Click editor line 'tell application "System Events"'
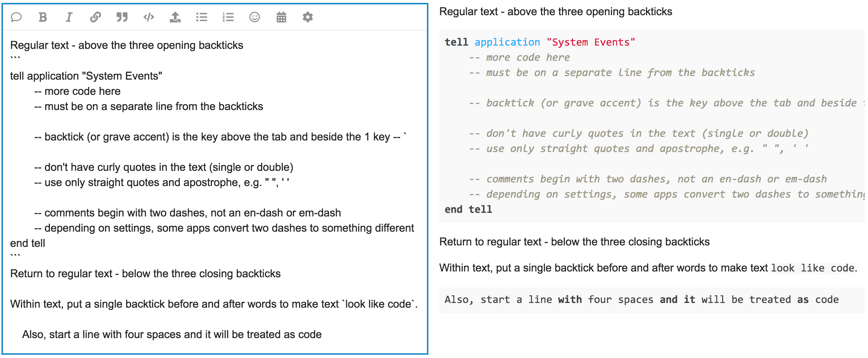Screen dimensions: 868x358 (86, 76)
